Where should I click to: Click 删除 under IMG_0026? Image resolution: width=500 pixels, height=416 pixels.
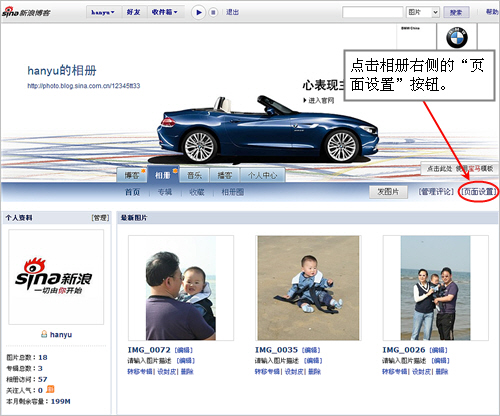pos(442,371)
